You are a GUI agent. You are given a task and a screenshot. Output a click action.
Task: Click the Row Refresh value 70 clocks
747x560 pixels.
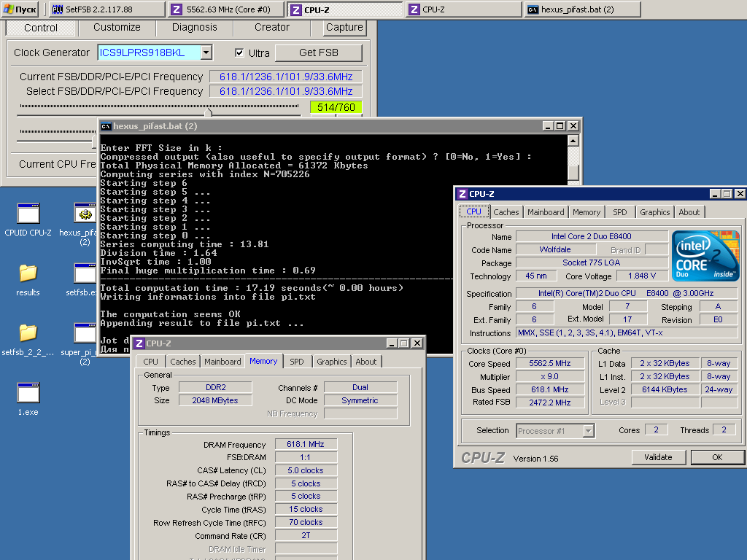[306, 522]
